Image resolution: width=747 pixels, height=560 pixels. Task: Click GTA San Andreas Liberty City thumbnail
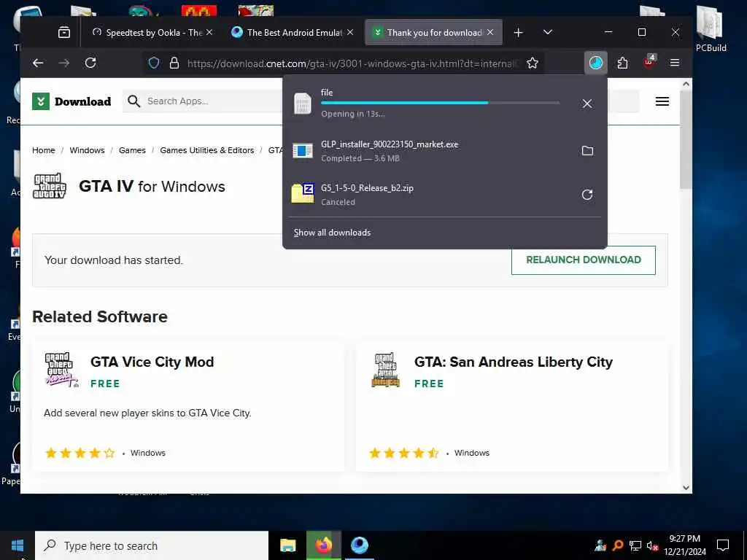click(x=385, y=370)
